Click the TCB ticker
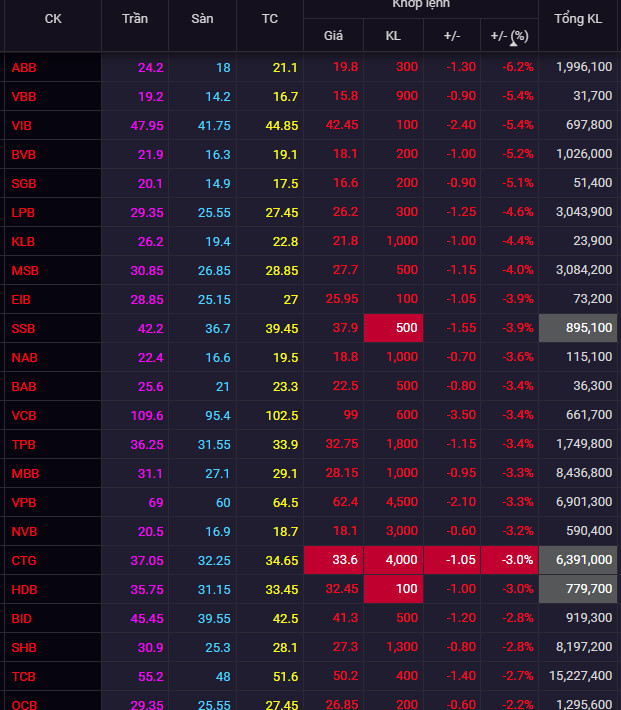Image resolution: width=621 pixels, height=710 pixels. 24,676
